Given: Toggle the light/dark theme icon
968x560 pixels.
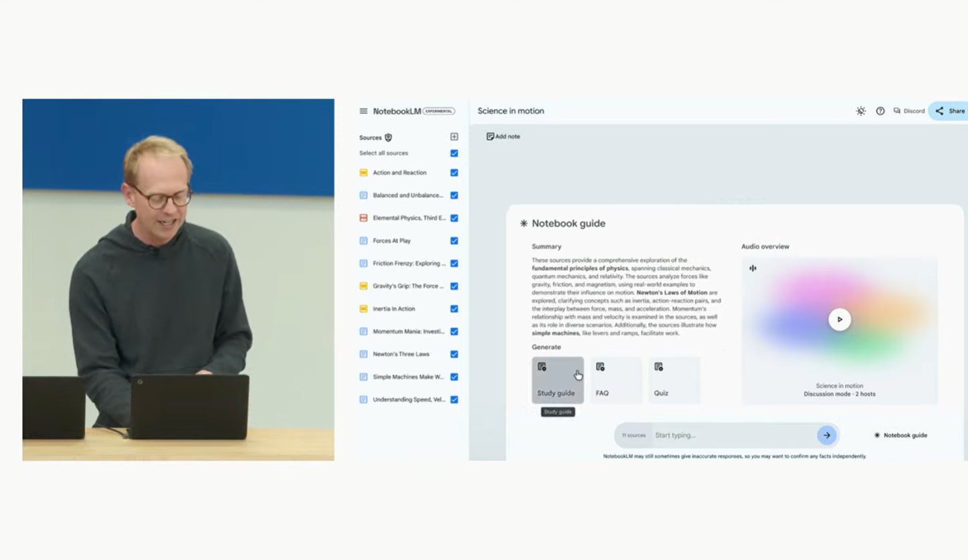Looking at the screenshot, I should click(860, 111).
